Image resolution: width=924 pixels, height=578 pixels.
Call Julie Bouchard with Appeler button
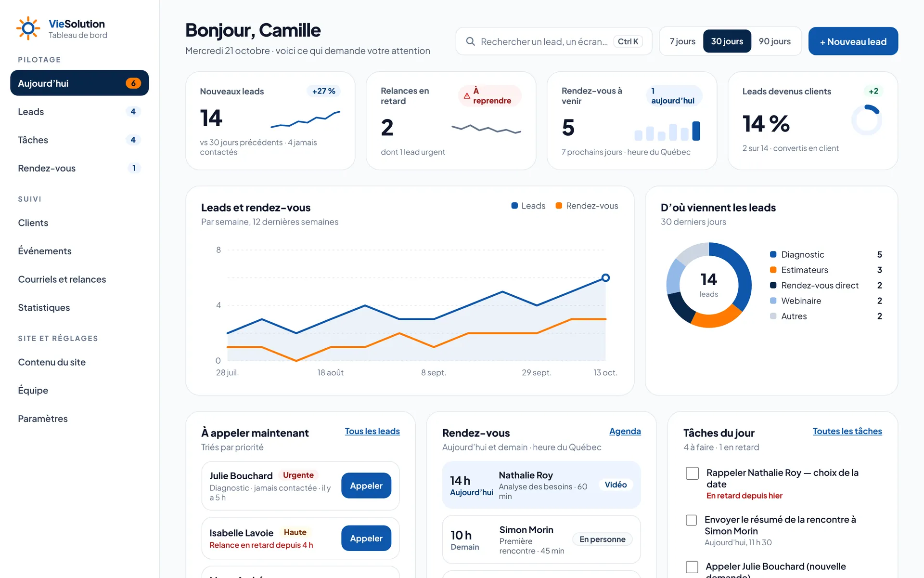[366, 486]
